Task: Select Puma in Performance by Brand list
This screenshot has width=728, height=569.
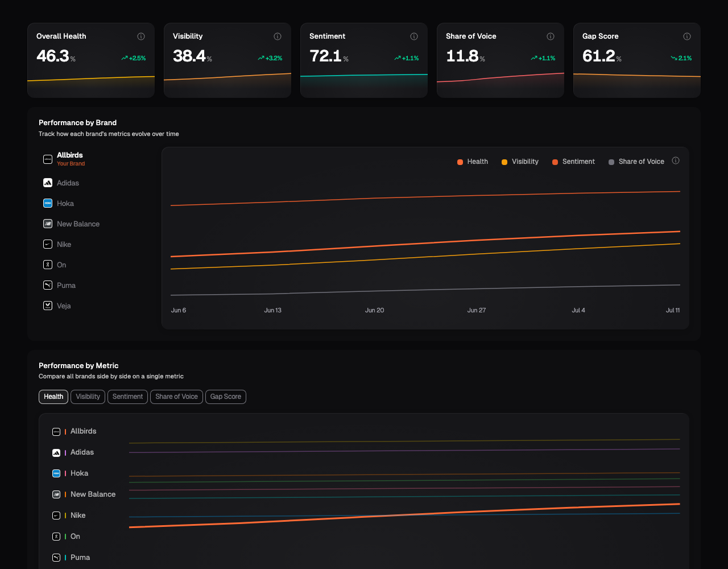Action: pyautogui.click(x=97, y=285)
